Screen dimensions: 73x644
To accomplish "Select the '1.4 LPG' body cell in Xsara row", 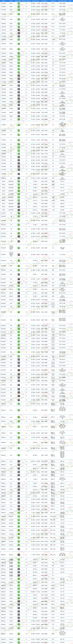I will point(53,39).
